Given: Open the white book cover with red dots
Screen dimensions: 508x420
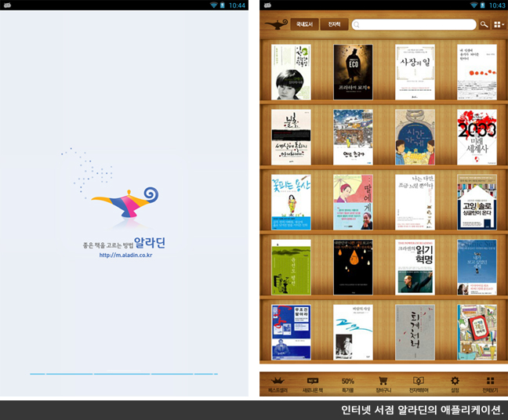Looking at the screenshot, I should point(477,72).
